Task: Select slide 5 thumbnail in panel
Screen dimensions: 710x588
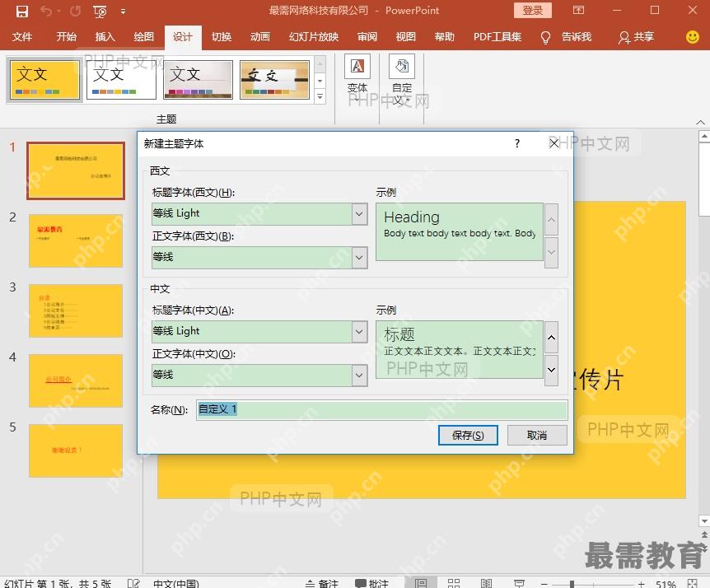Action: [x=76, y=450]
